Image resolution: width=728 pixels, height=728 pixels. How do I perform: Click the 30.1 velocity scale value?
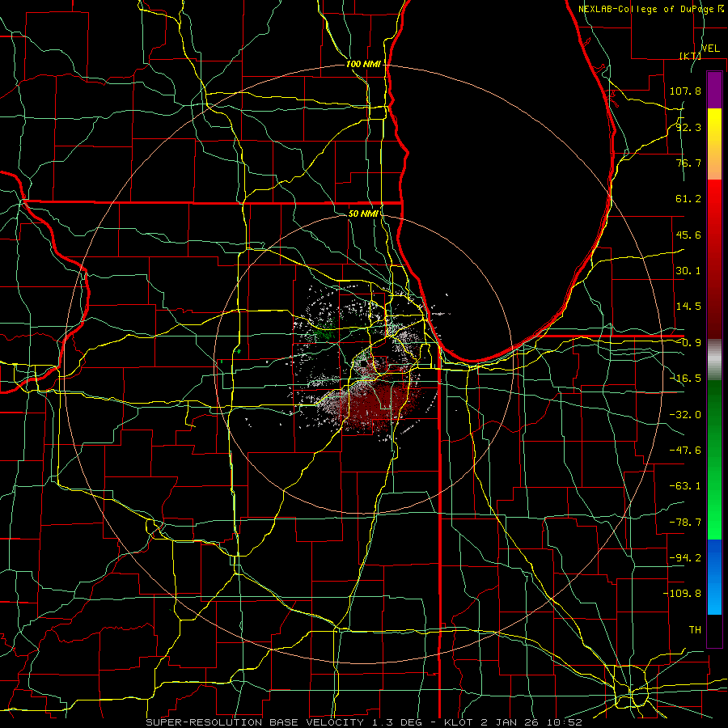point(688,271)
